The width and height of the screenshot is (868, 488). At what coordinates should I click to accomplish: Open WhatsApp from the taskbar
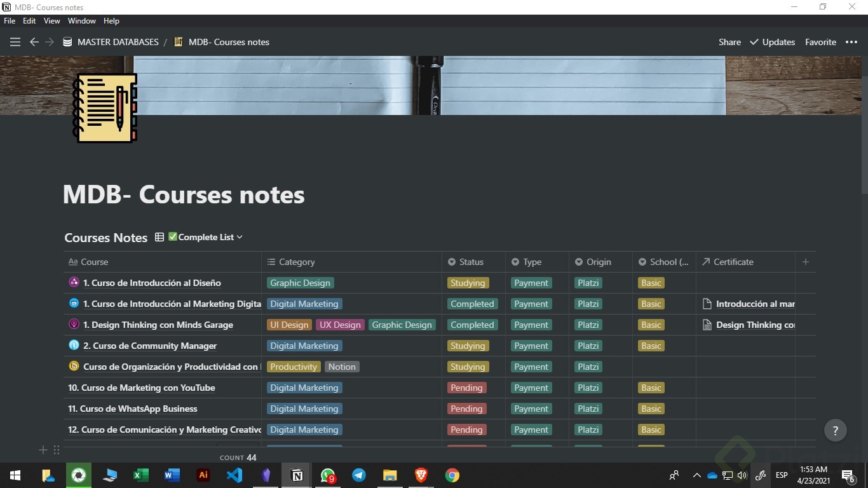pos(328,475)
